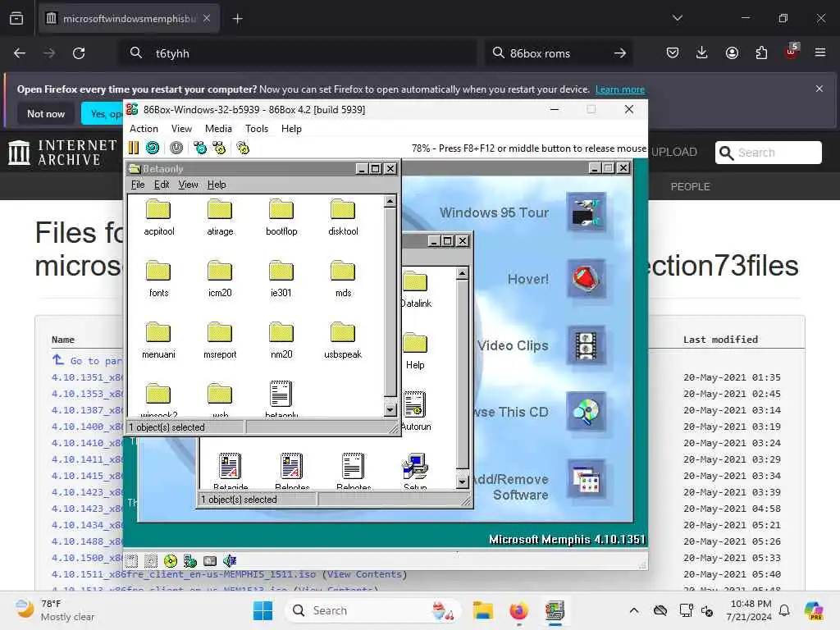Select the disktool folder

[343, 217]
